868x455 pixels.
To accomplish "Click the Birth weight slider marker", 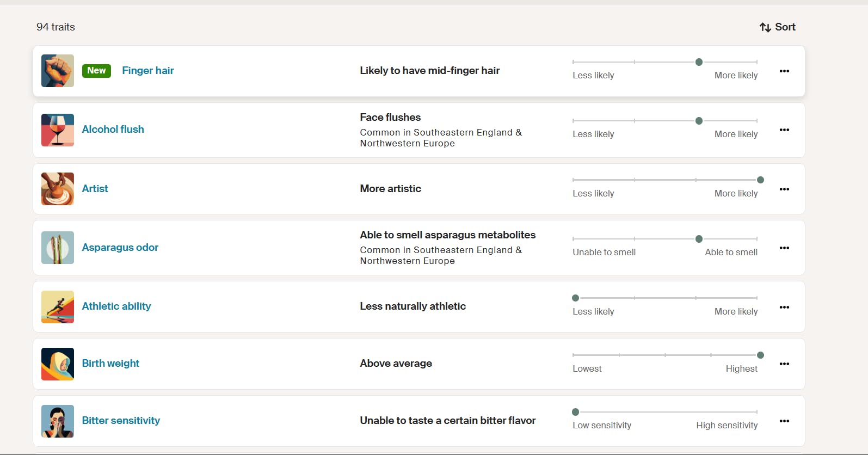I will [x=760, y=355].
